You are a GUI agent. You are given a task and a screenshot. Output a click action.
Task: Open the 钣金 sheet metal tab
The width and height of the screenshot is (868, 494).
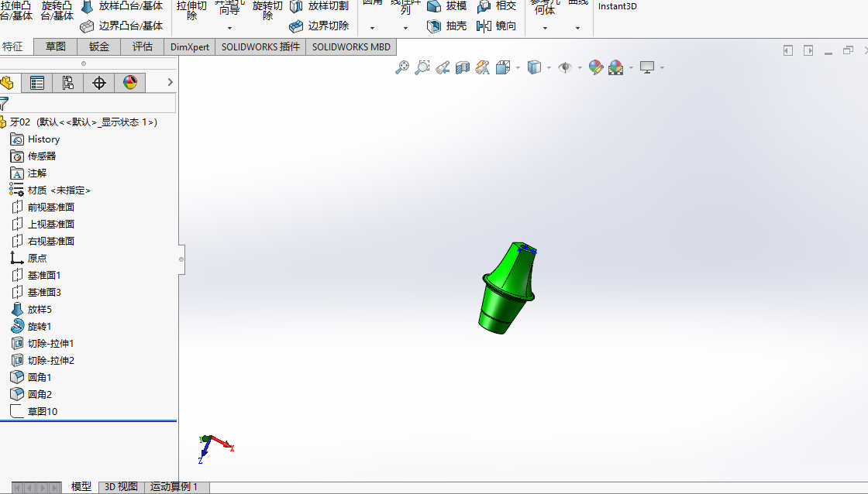[x=99, y=47]
